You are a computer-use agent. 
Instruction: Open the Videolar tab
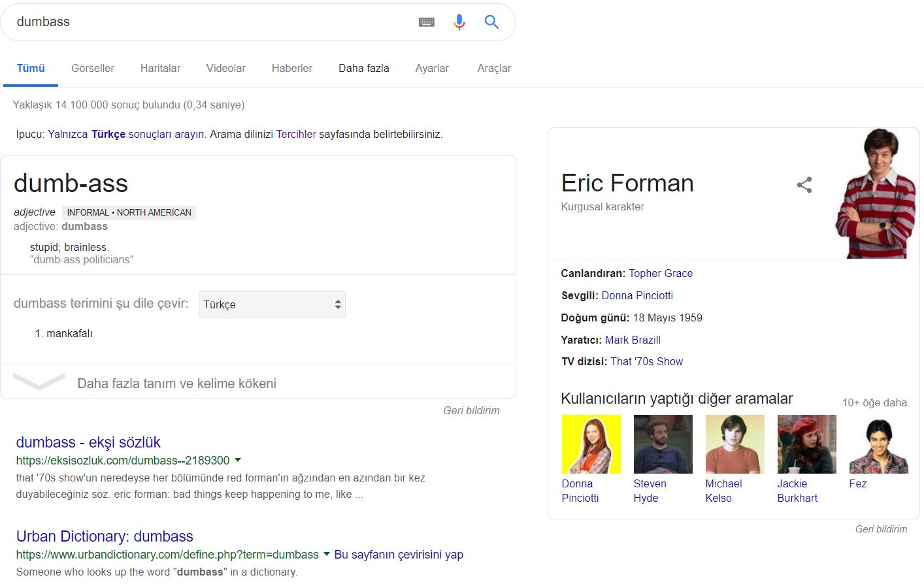[x=225, y=68]
